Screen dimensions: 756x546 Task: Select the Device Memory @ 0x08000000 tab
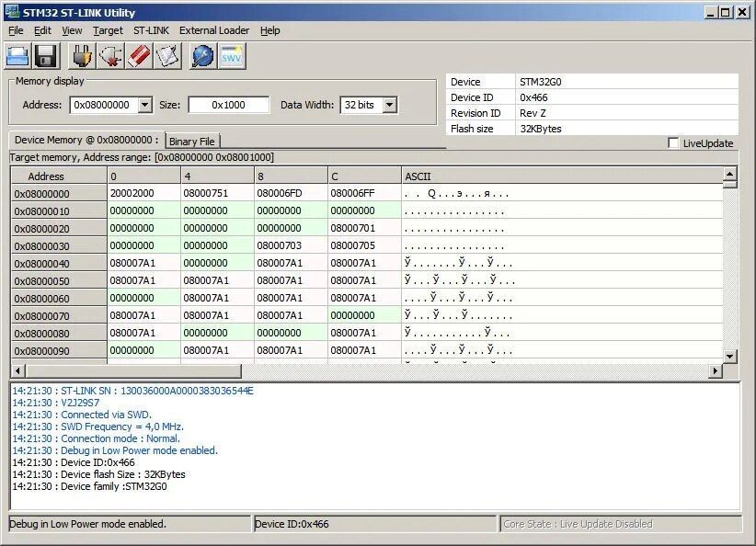point(86,140)
